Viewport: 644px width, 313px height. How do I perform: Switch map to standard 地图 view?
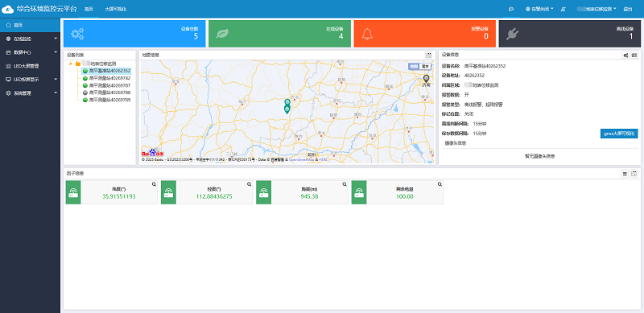(414, 66)
